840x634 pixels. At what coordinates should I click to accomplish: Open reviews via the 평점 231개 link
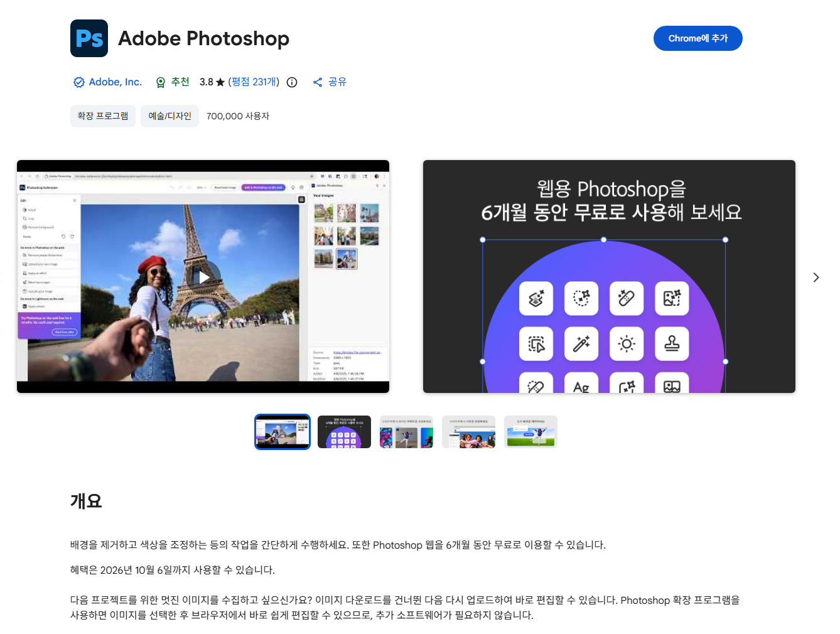(x=254, y=82)
